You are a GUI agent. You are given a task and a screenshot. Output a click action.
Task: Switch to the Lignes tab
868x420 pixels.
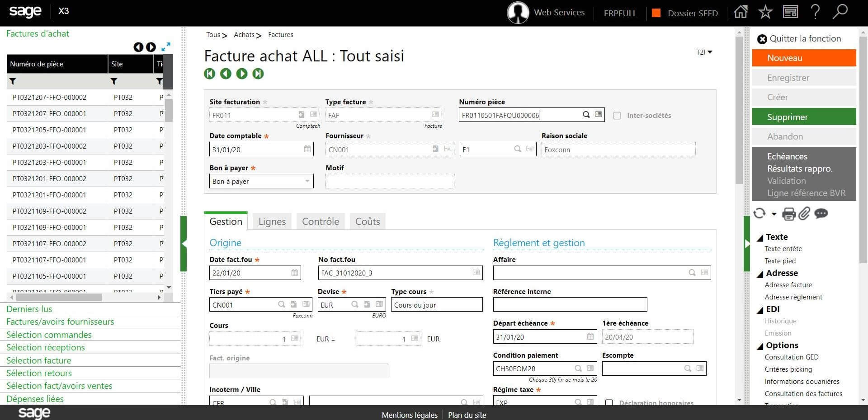coord(272,221)
